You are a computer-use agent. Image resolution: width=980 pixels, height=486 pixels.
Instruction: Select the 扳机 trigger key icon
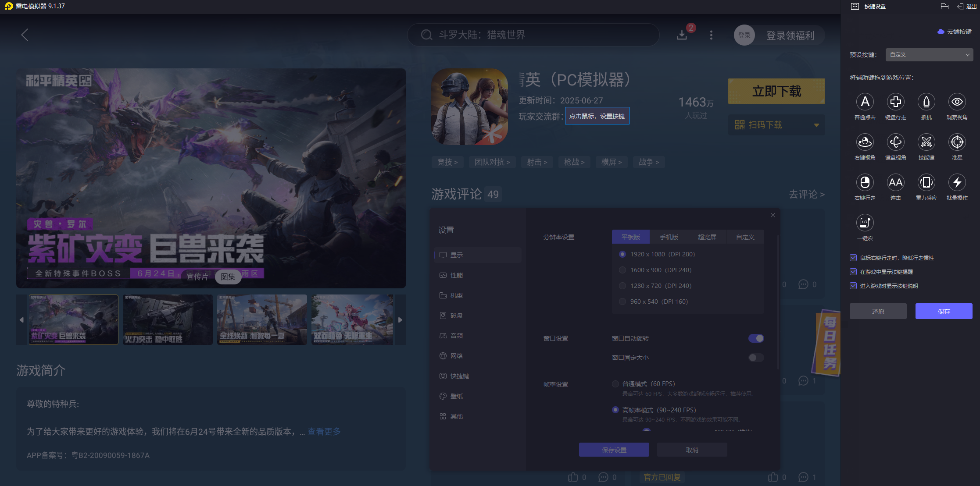tap(926, 102)
